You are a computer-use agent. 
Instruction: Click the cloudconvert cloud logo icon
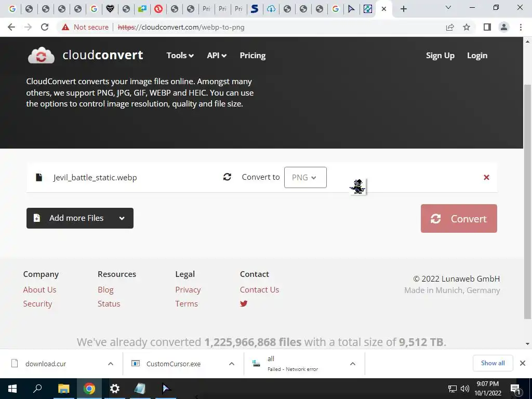41,55
